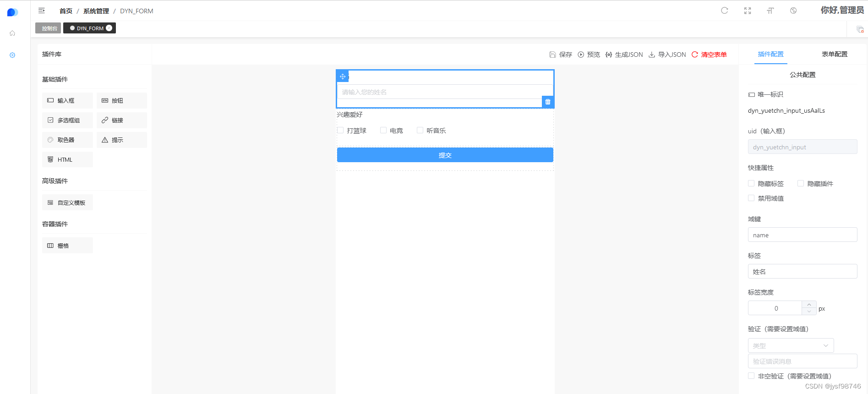The width and height of the screenshot is (868, 394).
Task: Click the 标签宽度 number input
Action: [x=775, y=308]
